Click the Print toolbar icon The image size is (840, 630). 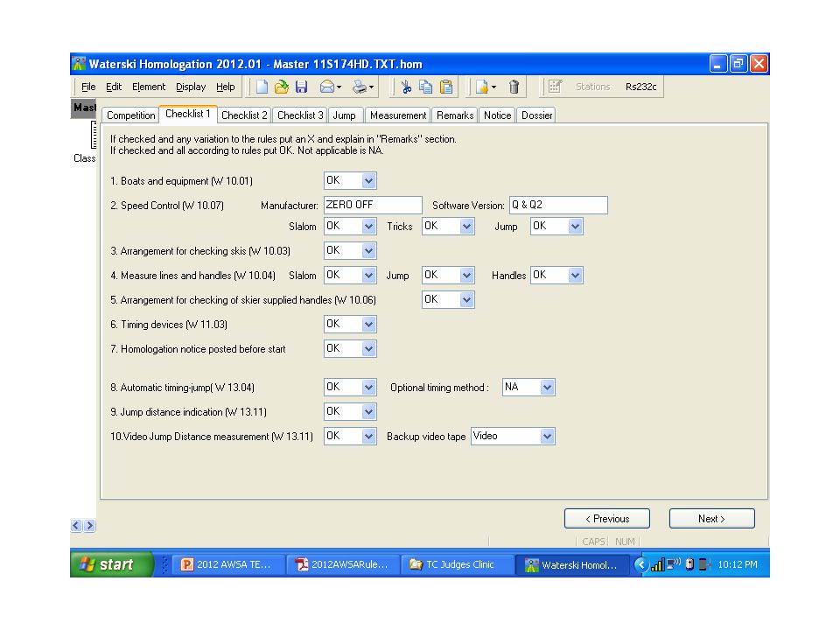point(360,87)
